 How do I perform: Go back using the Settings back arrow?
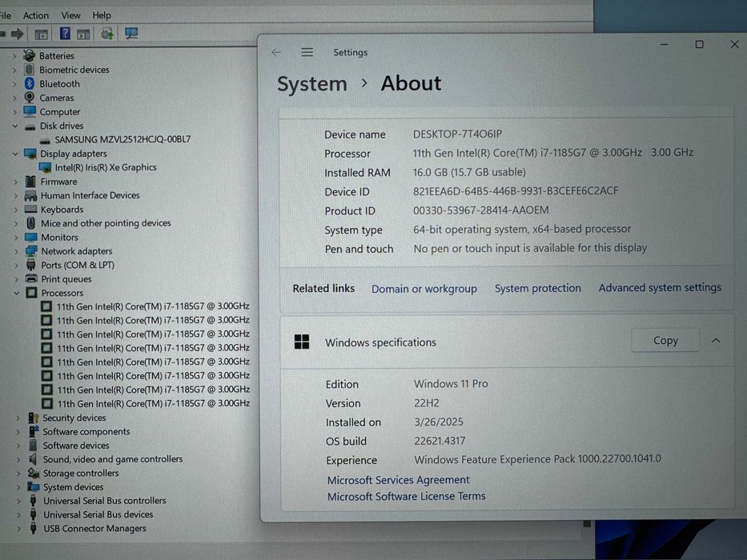276,52
